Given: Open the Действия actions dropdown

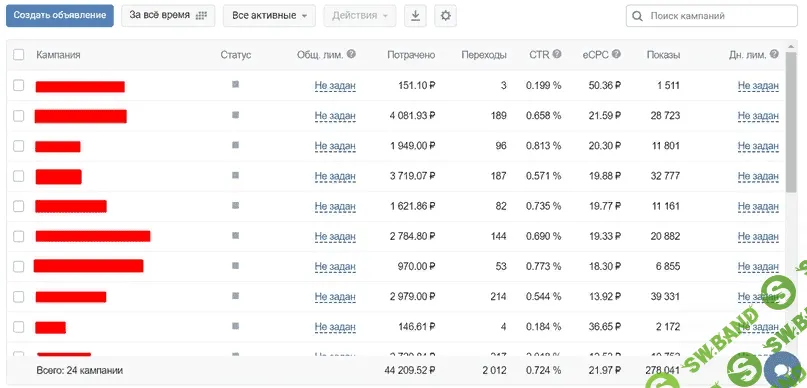Looking at the screenshot, I should (x=360, y=16).
